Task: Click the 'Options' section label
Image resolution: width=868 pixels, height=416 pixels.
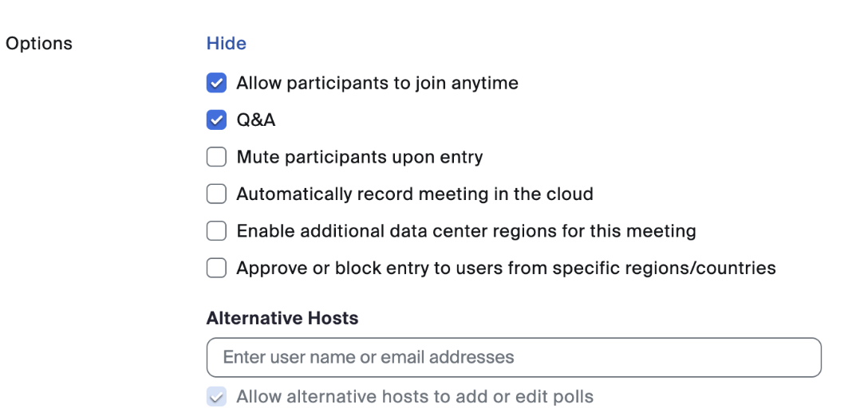Action: 39,43
